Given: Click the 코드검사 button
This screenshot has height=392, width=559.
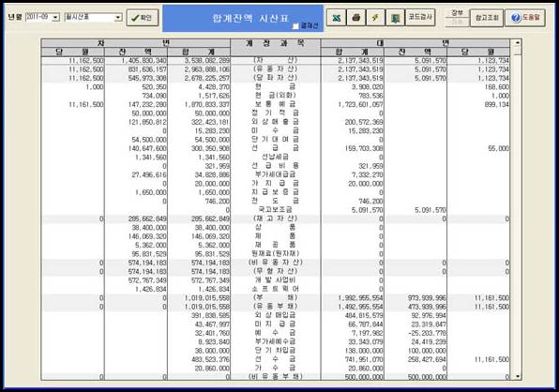Looking at the screenshot, I should pyautogui.click(x=420, y=18).
